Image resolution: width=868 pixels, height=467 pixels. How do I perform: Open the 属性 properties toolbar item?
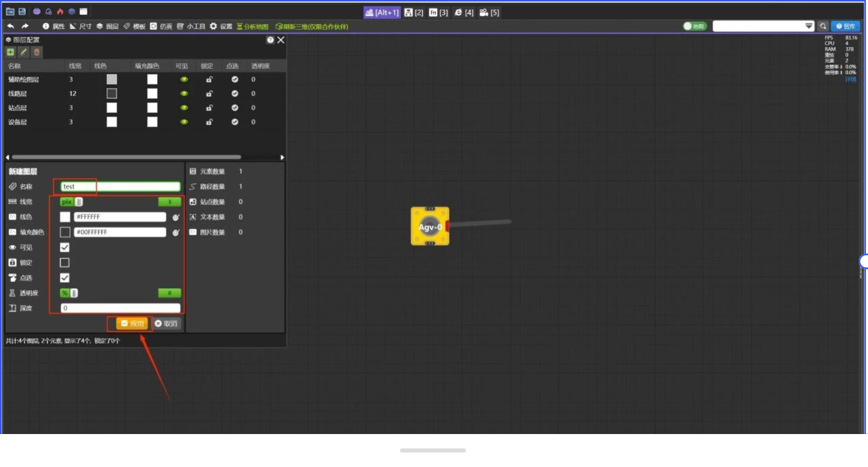54,26
